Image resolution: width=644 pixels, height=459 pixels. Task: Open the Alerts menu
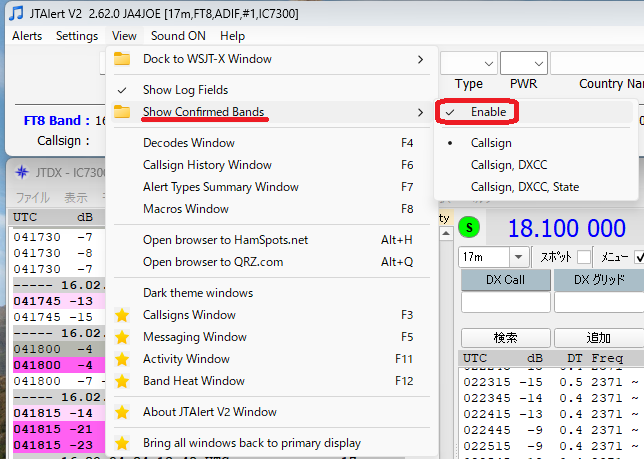pos(27,36)
